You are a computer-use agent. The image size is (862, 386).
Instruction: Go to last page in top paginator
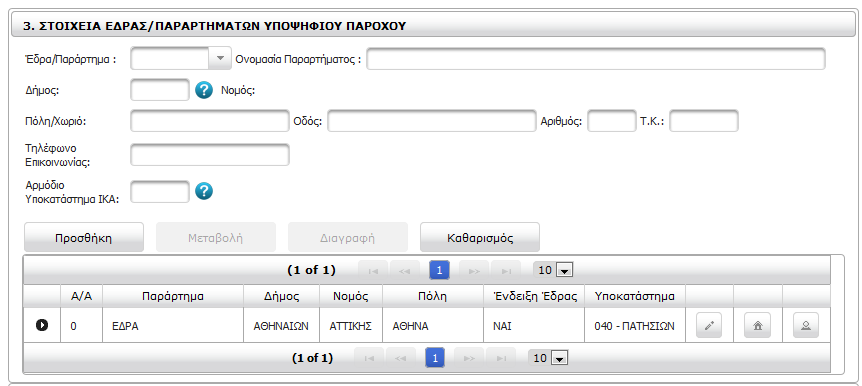point(506,271)
